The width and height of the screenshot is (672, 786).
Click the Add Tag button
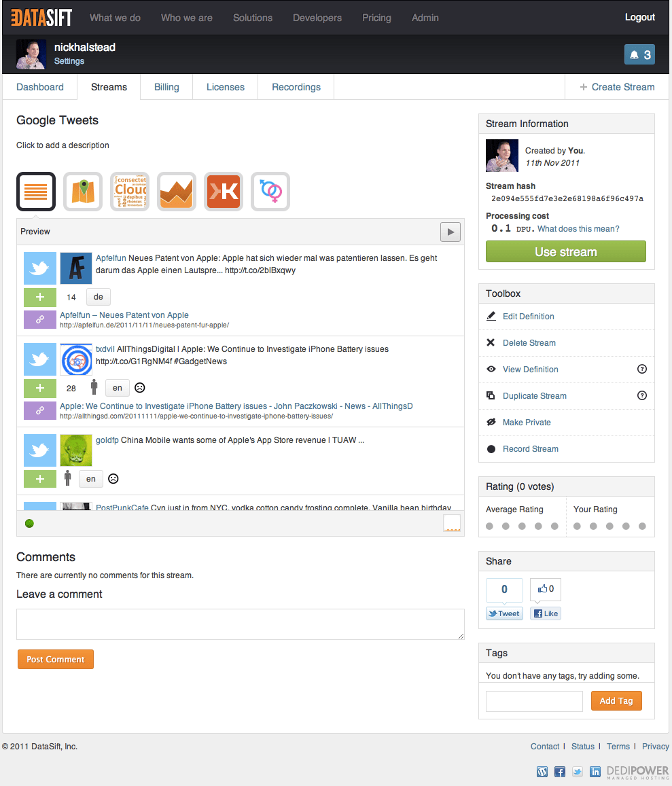(x=616, y=701)
